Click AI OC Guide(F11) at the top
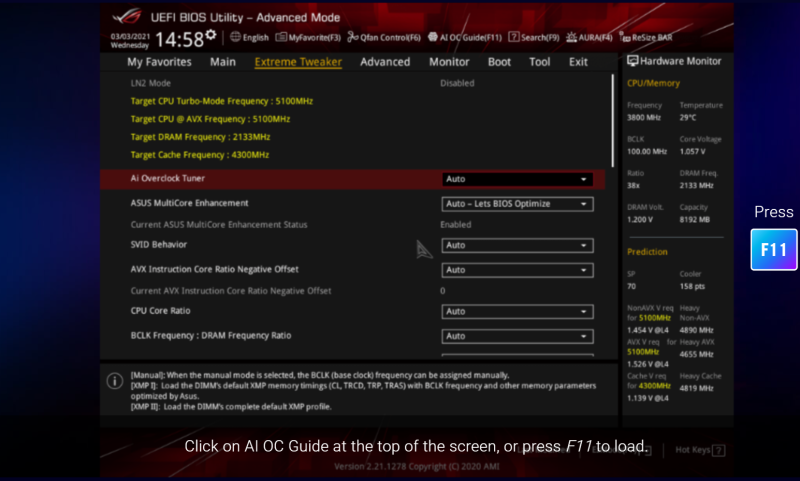Viewport: 800px width, 481px height. [x=464, y=37]
